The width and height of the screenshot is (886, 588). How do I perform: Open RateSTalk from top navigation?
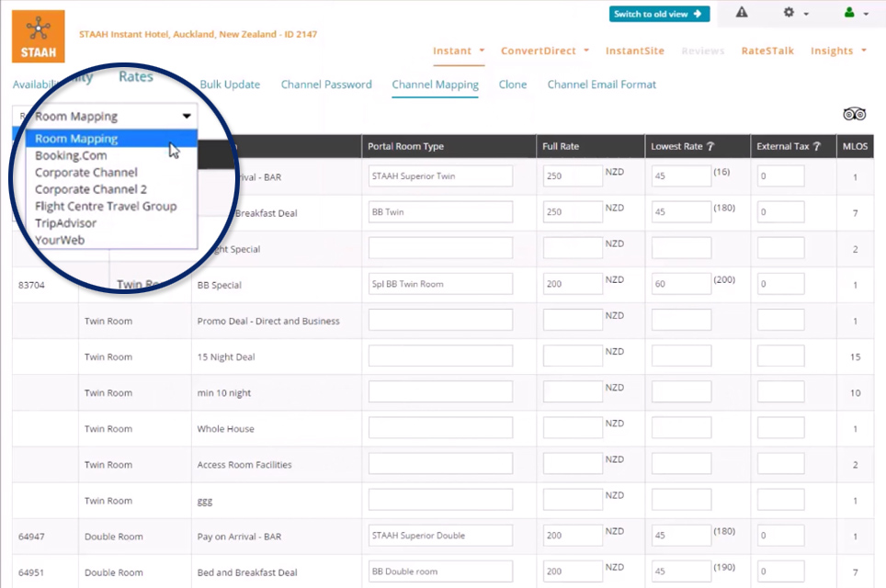767,51
